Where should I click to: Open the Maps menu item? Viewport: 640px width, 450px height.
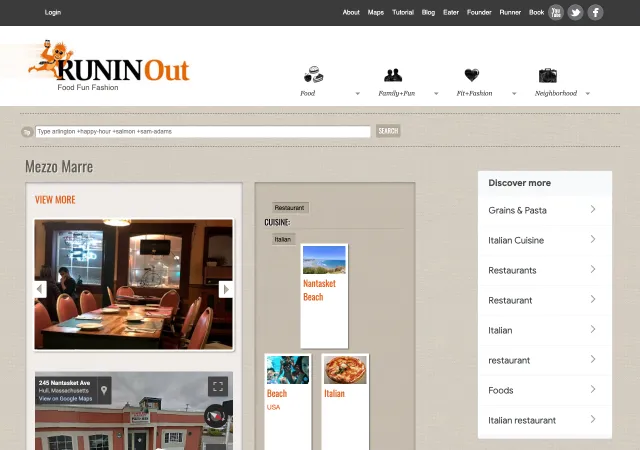[376, 13]
